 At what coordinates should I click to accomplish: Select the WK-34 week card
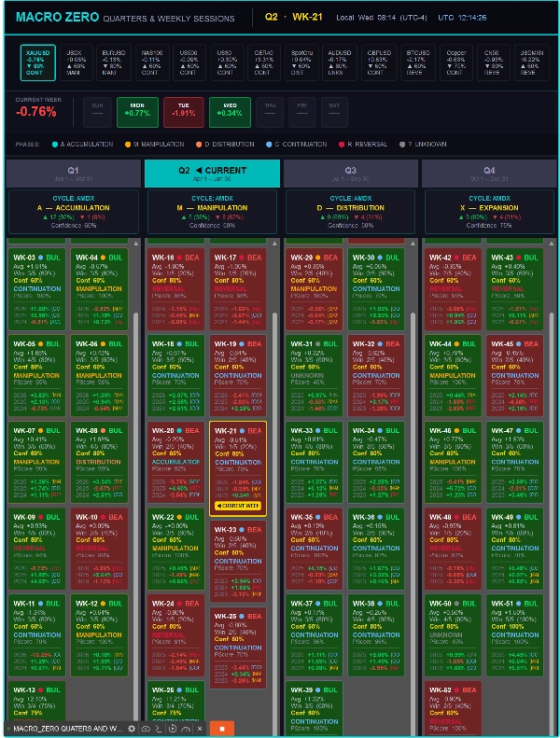pos(376,462)
